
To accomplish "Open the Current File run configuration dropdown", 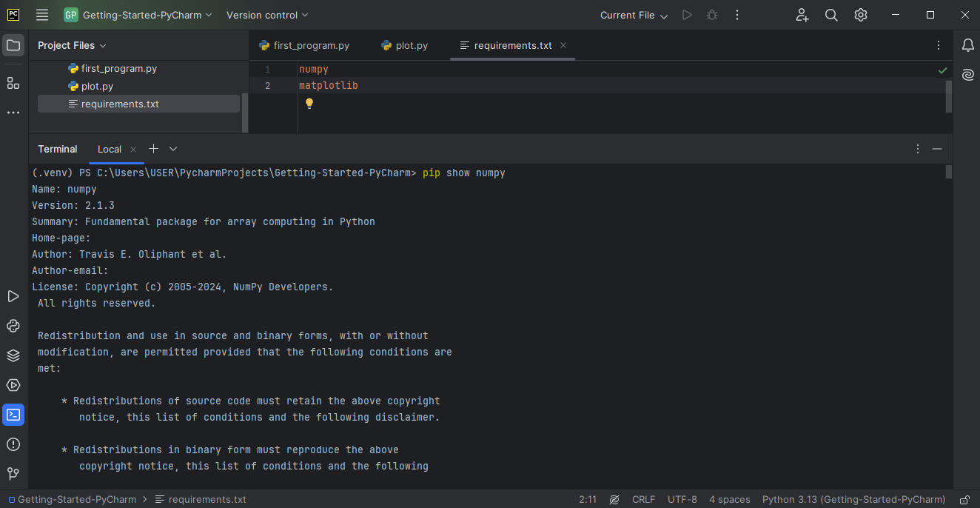I will tap(634, 15).
